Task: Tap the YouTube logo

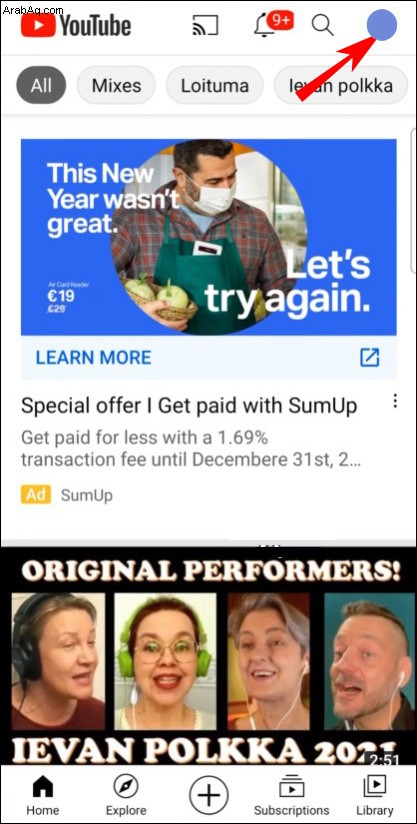Action: 76,25
